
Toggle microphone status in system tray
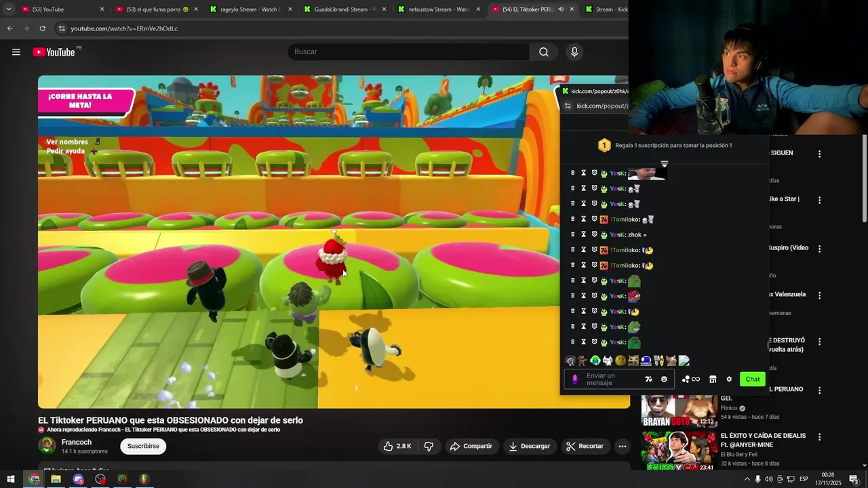click(757, 479)
